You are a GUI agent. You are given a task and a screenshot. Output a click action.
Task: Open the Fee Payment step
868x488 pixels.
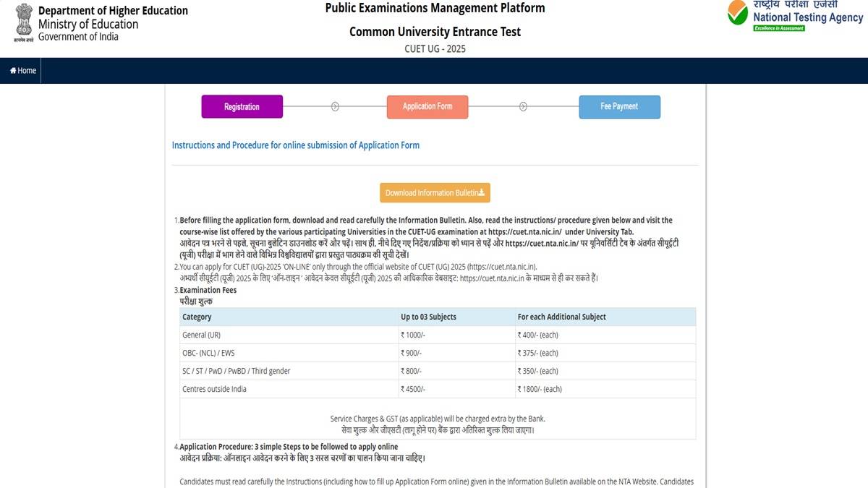[x=619, y=106]
